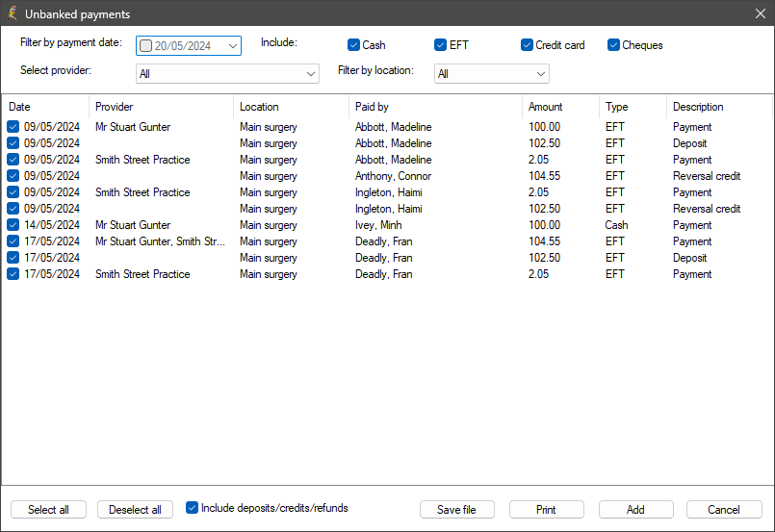Uncheck the EFT payment type
This screenshot has width=775, height=532.
click(x=440, y=45)
